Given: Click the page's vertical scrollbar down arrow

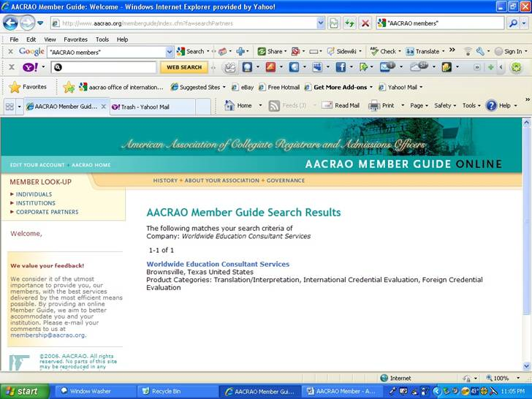Looking at the screenshot, I should (x=527, y=365).
